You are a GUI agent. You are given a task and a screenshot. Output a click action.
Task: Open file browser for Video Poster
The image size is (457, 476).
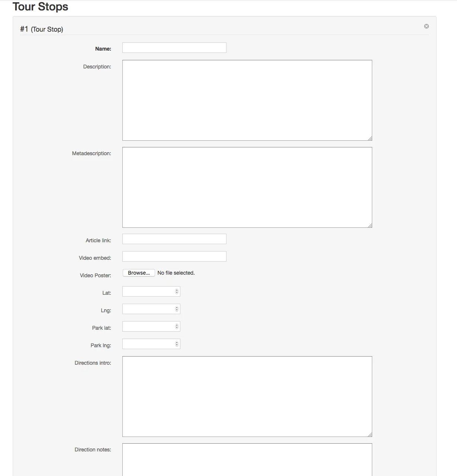(x=139, y=273)
